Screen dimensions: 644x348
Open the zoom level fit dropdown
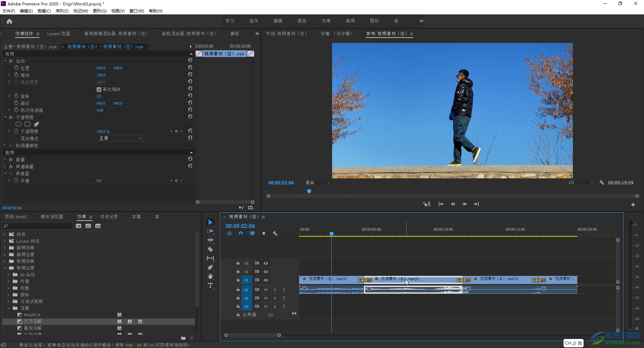(x=317, y=183)
